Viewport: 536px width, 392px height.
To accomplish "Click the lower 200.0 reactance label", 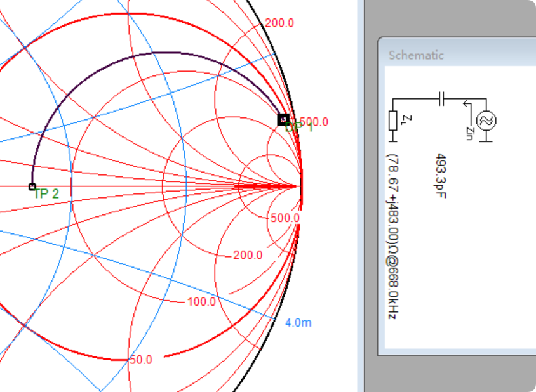I will [248, 255].
